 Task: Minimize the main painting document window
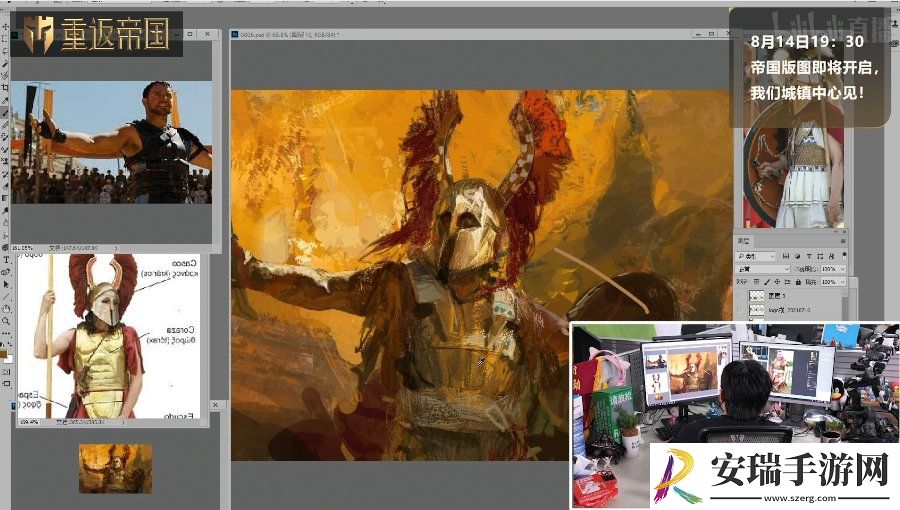click(x=698, y=34)
